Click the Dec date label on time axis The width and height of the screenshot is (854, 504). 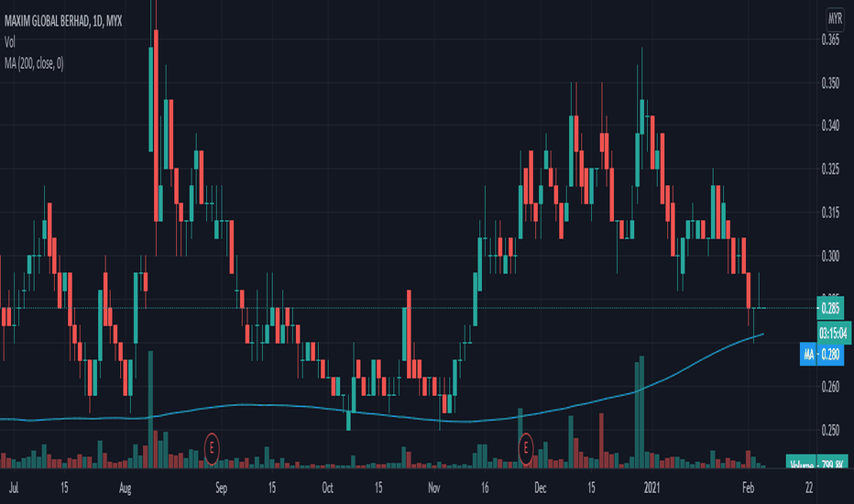click(541, 488)
